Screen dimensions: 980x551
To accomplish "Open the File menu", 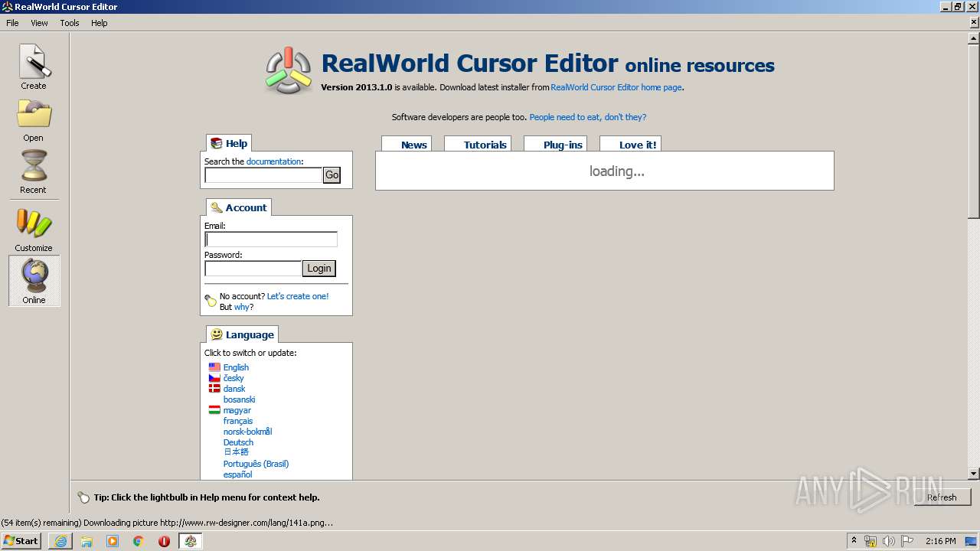I will point(12,23).
